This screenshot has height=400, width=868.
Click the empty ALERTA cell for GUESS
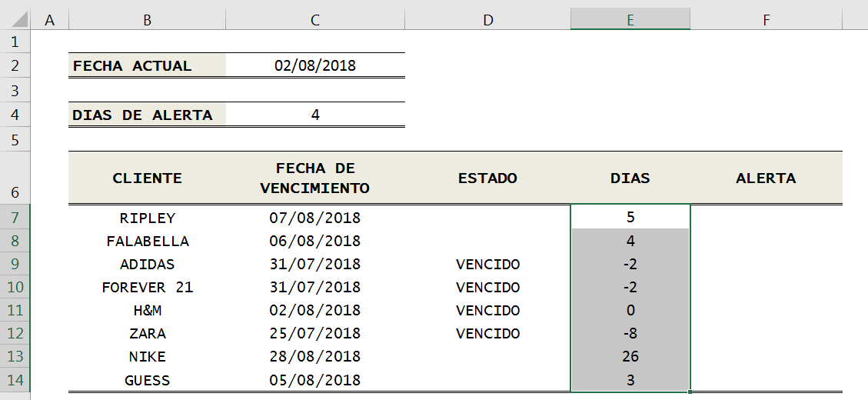(x=766, y=380)
